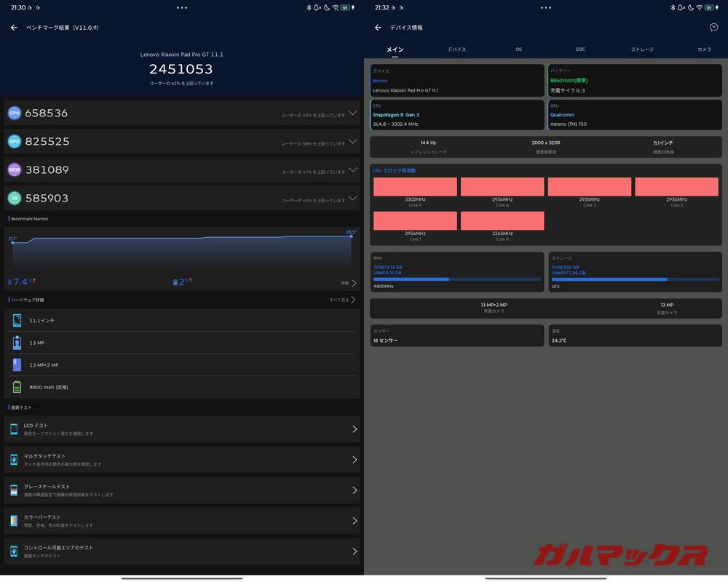Screen dimensions: 728x582
Task: Select the GPU score badge icon
Action: coord(14,141)
